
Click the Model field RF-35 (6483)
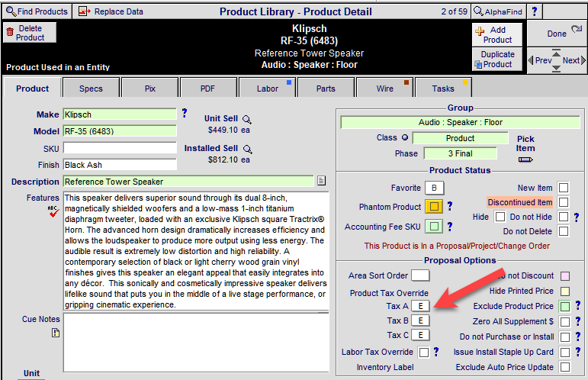point(120,131)
